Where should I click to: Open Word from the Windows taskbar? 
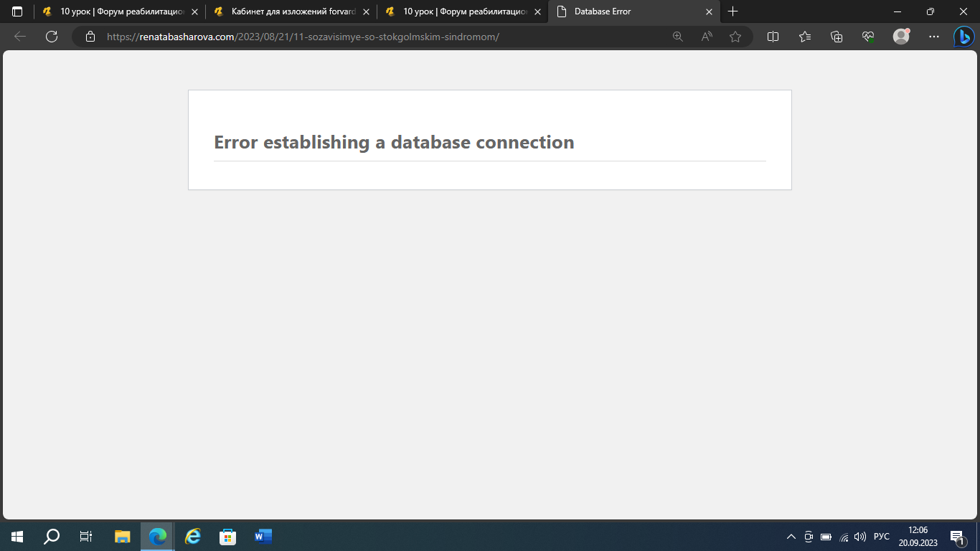click(263, 536)
